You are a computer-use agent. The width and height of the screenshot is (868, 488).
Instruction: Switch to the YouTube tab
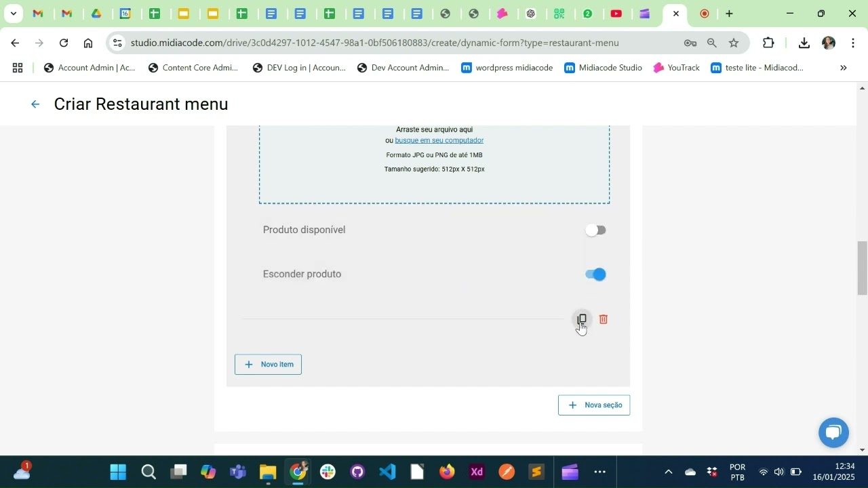[616, 14]
